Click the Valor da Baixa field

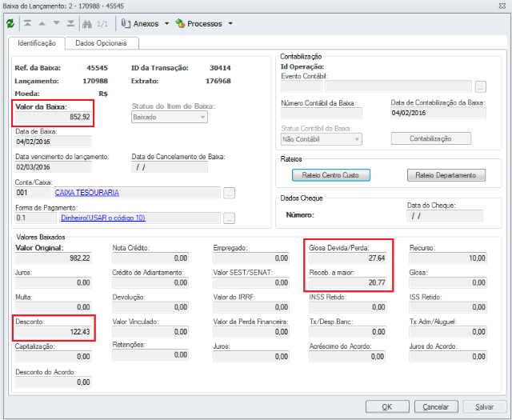[x=54, y=117]
